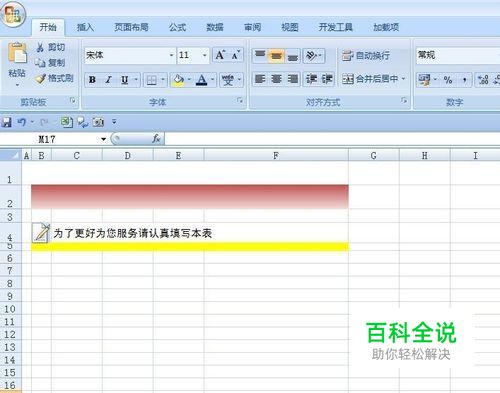Redo the action in quick access toolbar
Viewport: 500px width, 393px height.
point(44,122)
